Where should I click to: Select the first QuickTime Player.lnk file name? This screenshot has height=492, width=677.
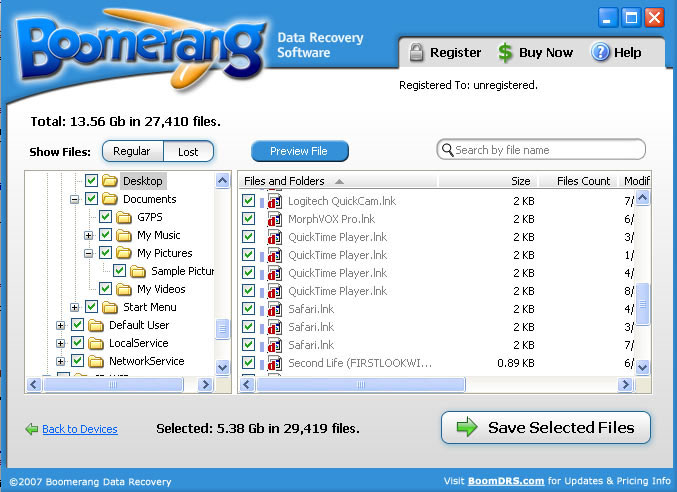point(338,237)
